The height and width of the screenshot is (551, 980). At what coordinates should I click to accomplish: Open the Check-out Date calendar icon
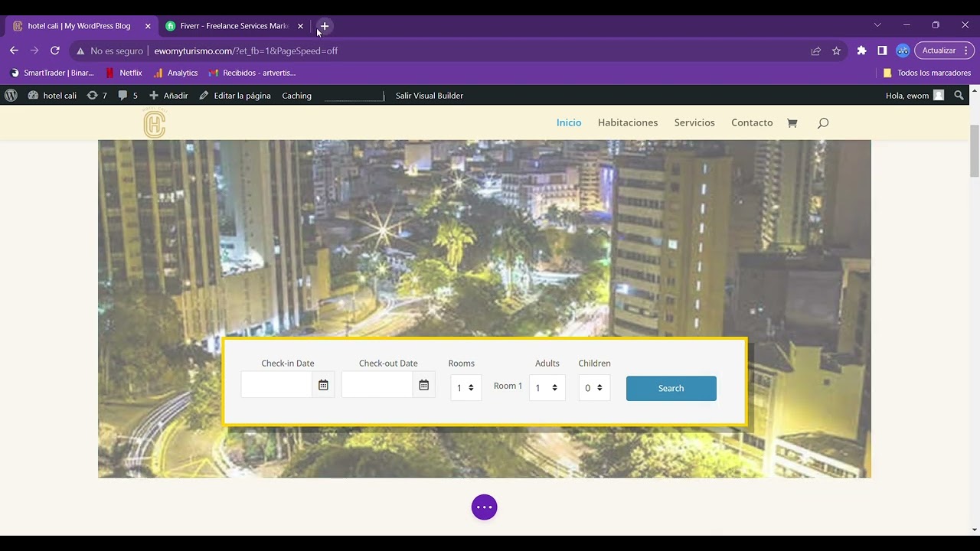pyautogui.click(x=423, y=385)
